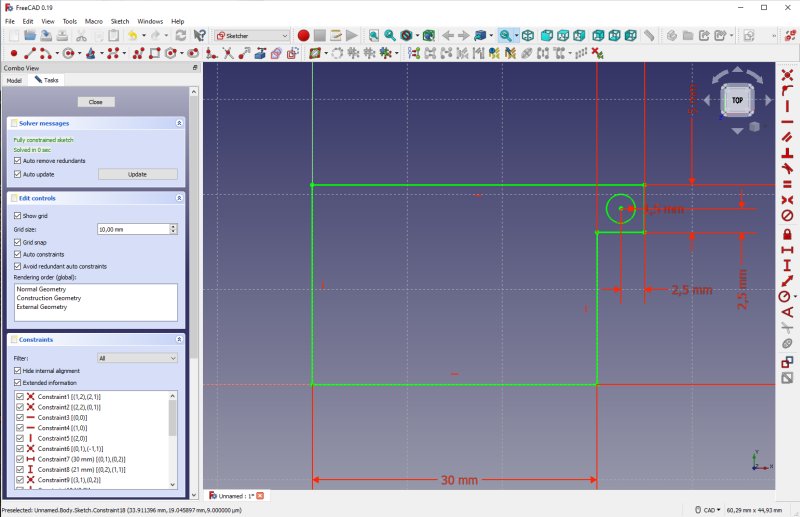Switch to the Tasks tab
Viewport: 800px width, 517px height.
[x=47, y=80]
